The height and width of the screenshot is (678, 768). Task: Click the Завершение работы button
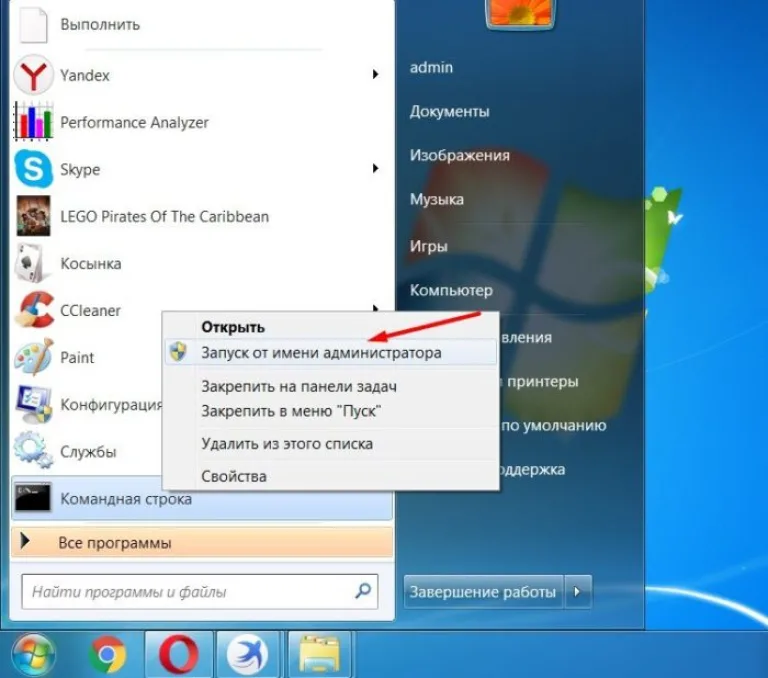pyautogui.click(x=483, y=592)
